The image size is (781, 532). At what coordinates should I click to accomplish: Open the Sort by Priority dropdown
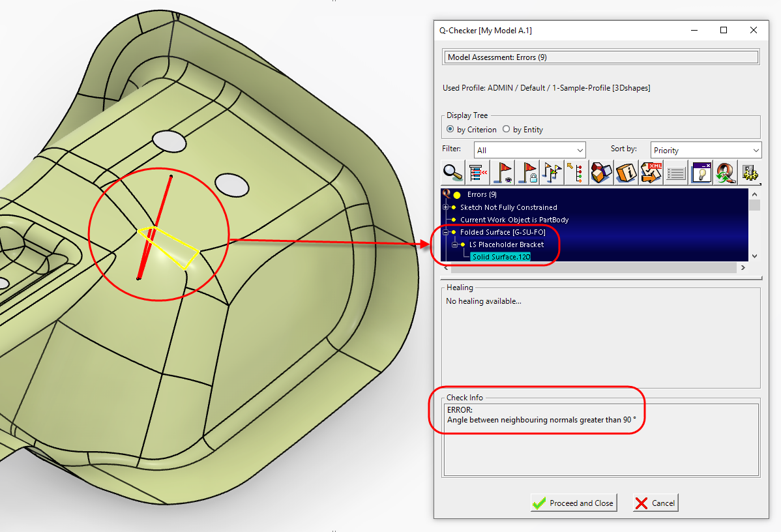coord(705,151)
